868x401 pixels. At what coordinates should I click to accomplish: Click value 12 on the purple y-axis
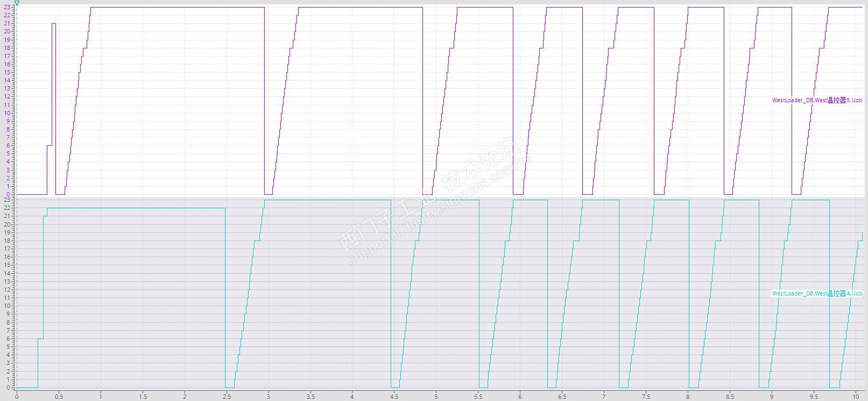7,96
